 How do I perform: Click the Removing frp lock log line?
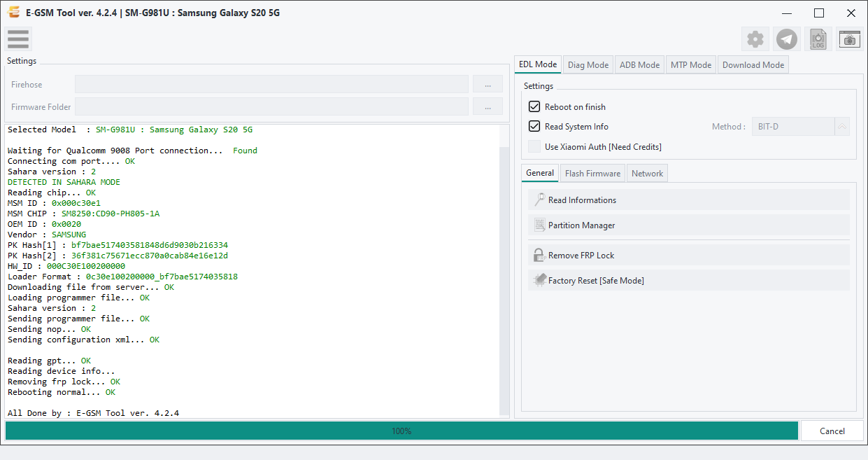(x=64, y=382)
